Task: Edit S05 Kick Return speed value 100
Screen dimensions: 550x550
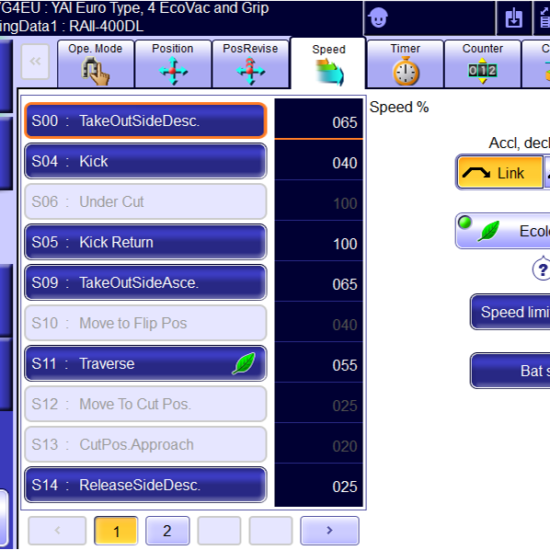Action: tap(318, 241)
